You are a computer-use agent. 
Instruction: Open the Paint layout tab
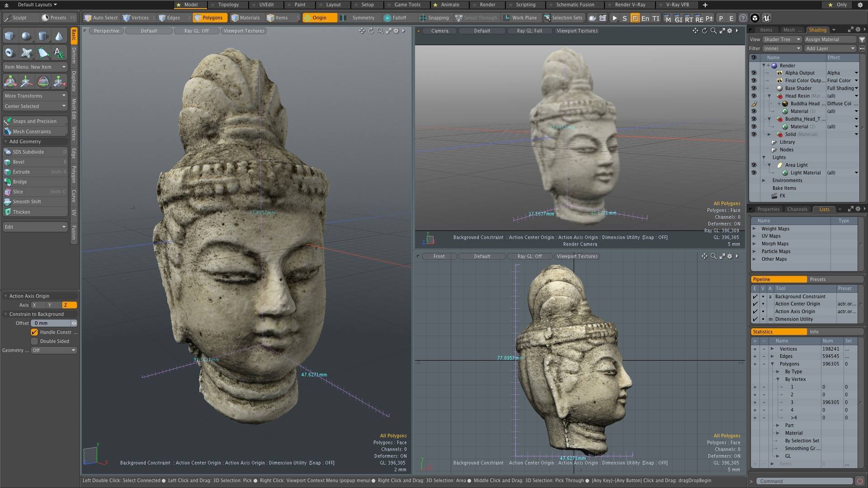coord(300,5)
